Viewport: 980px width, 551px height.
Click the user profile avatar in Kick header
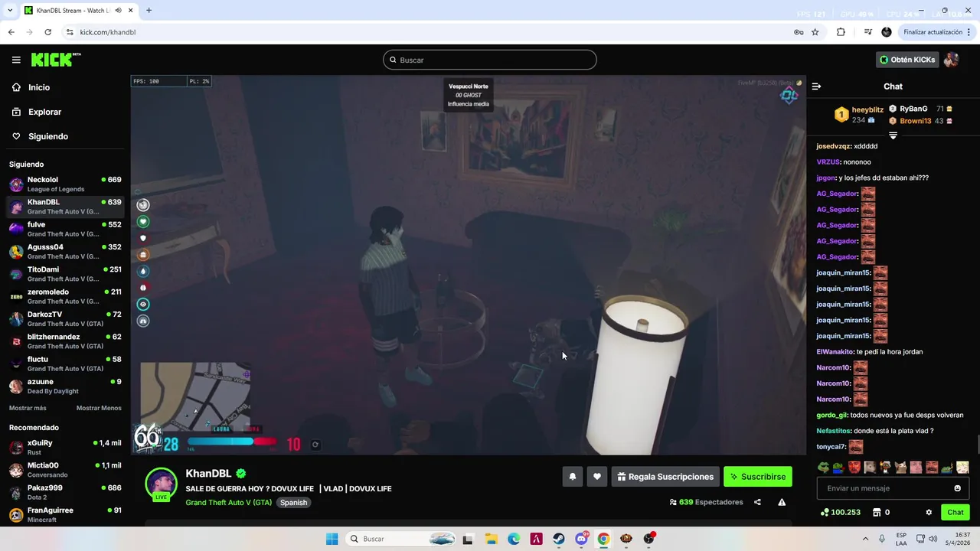(x=952, y=60)
